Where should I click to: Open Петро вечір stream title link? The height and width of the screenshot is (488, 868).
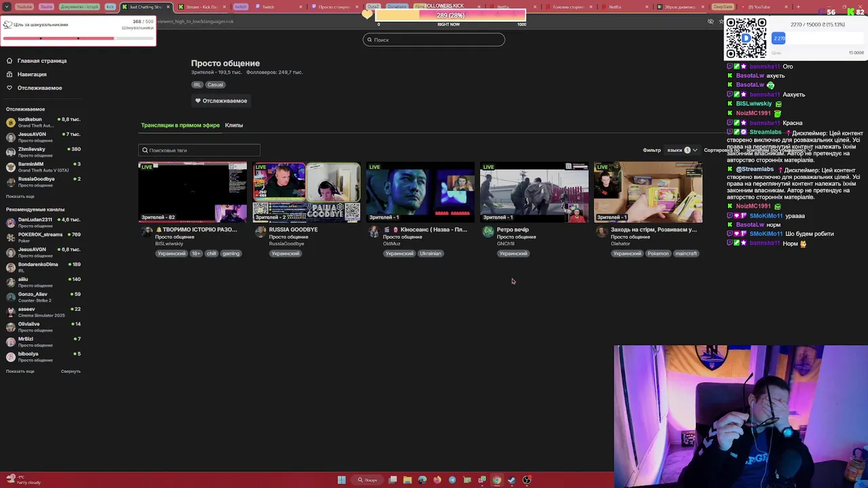(513, 230)
